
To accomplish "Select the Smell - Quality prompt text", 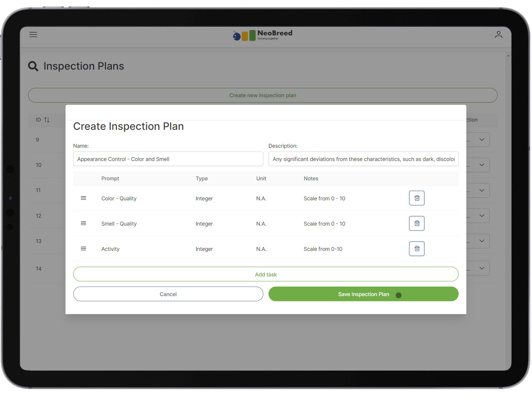I will (x=119, y=224).
